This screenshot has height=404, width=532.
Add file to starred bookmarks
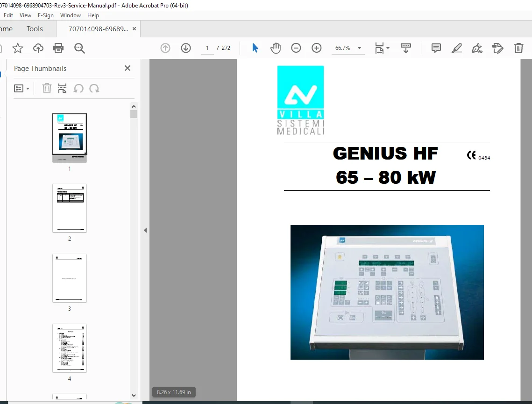click(18, 48)
